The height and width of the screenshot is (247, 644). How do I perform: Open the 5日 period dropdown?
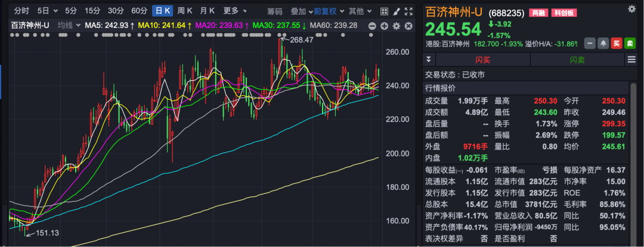pyautogui.click(x=48, y=11)
